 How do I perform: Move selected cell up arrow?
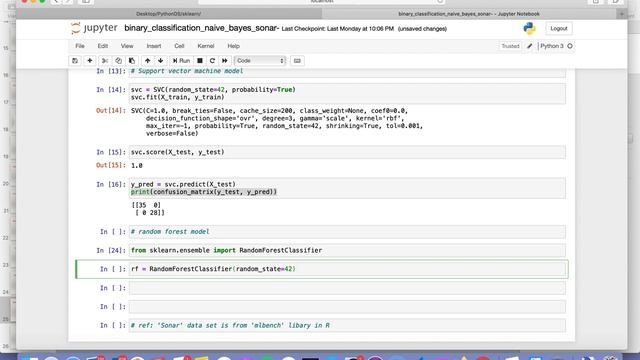coord(147,61)
